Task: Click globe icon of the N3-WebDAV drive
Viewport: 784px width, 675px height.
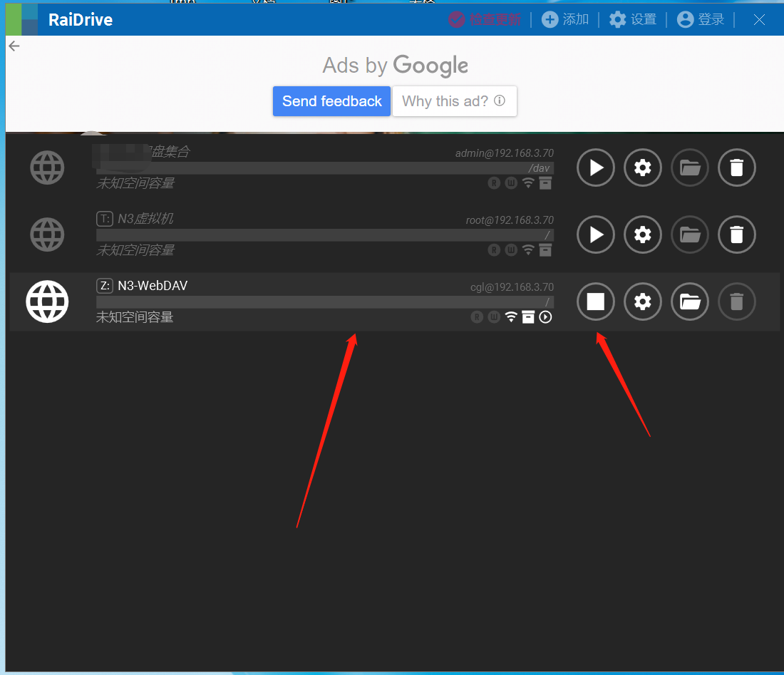Action: [x=47, y=302]
